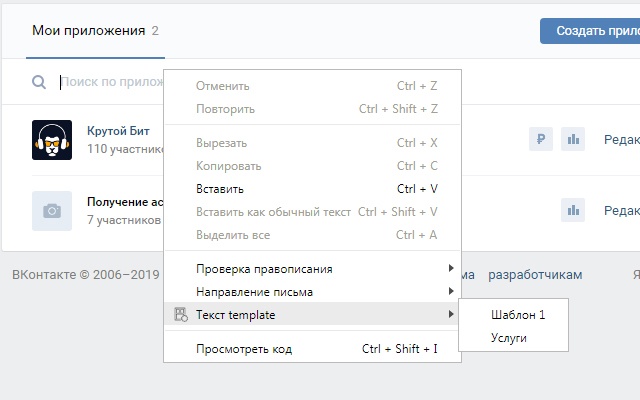Open statistics icon for second app

point(573,210)
